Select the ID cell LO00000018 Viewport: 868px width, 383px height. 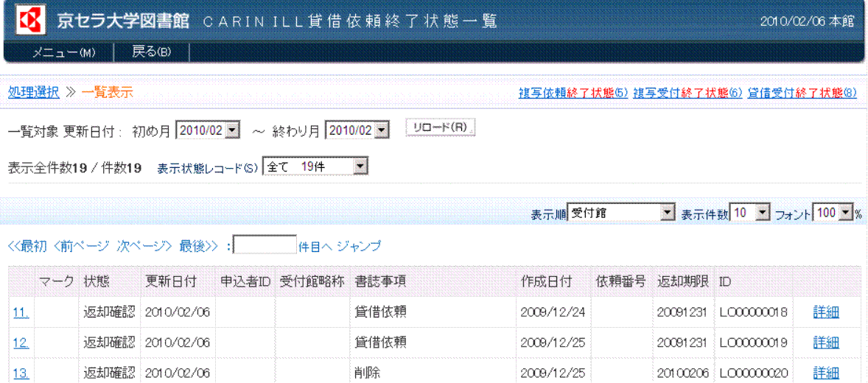pyautogui.click(x=753, y=313)
